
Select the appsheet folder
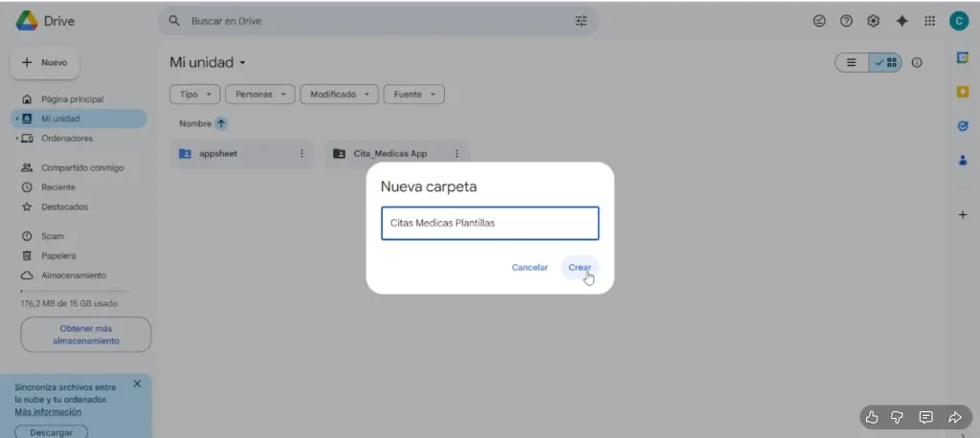[242, 154]
